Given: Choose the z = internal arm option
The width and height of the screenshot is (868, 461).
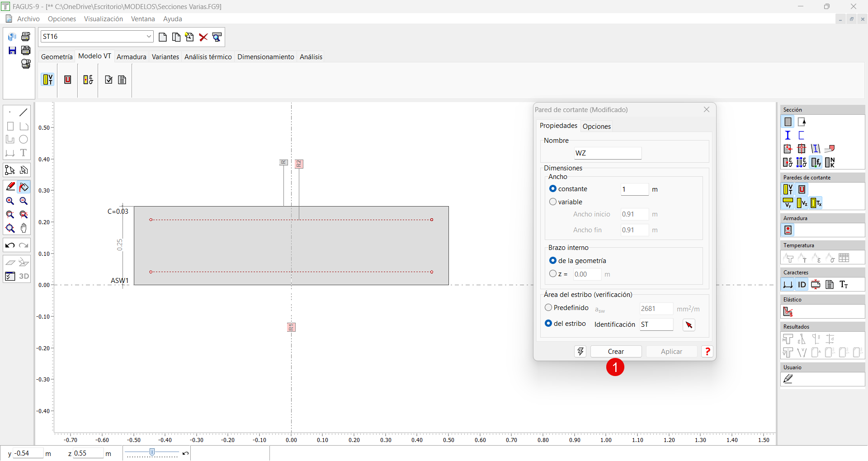Looking at the screenshot, I should (x=553, y=274).
